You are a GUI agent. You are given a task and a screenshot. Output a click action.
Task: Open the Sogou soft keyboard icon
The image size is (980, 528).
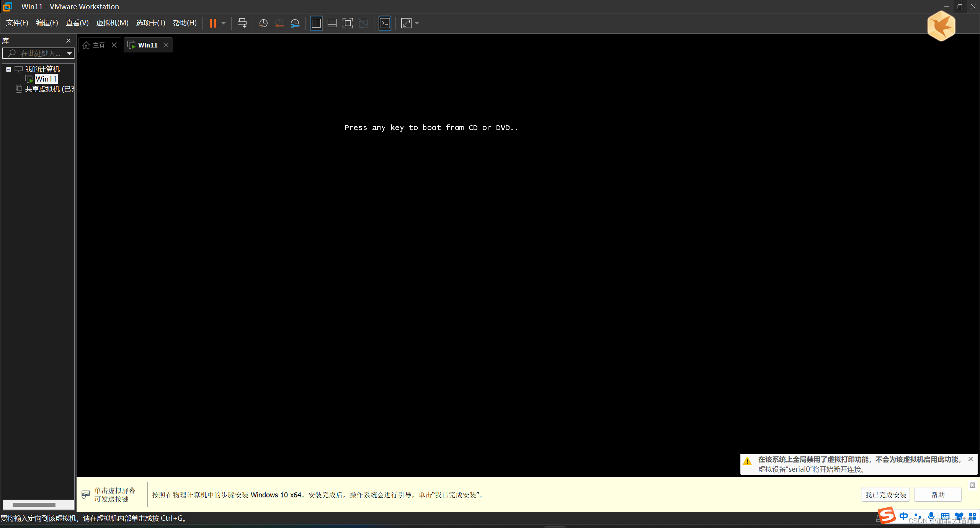point(945,516)
